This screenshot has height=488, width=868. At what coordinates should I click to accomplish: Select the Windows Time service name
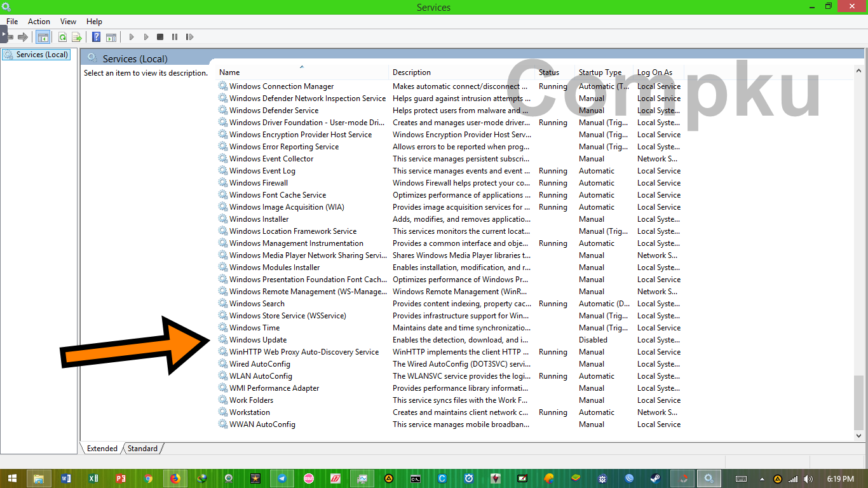point(254,328)
